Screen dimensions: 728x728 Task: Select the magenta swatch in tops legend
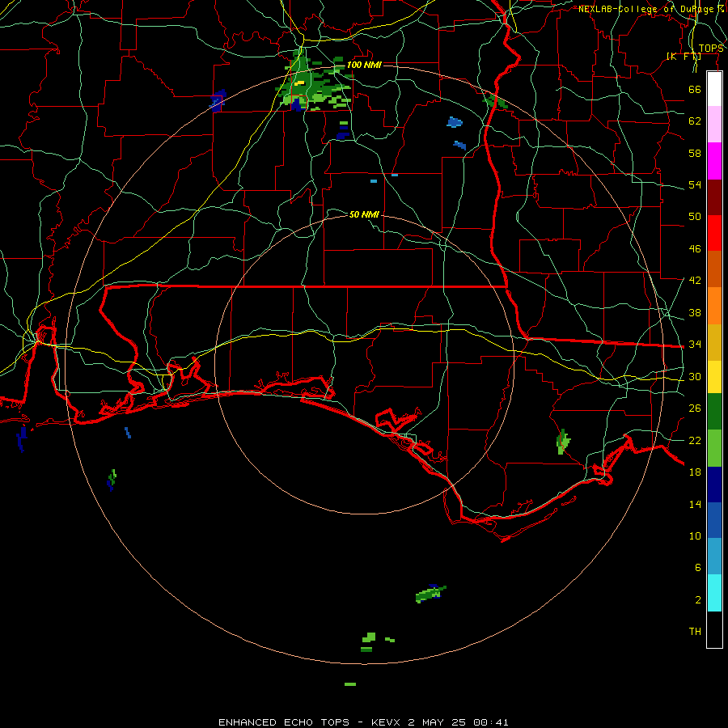click(x=714, y=161)
